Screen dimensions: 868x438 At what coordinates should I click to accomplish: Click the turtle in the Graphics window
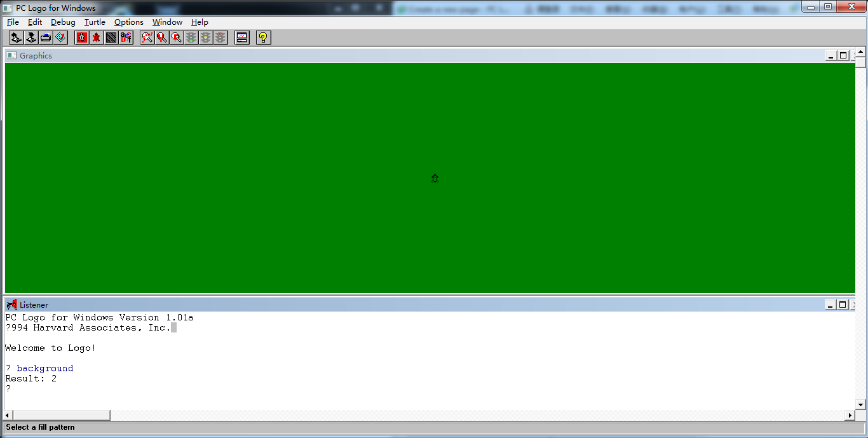coord(435,179)
